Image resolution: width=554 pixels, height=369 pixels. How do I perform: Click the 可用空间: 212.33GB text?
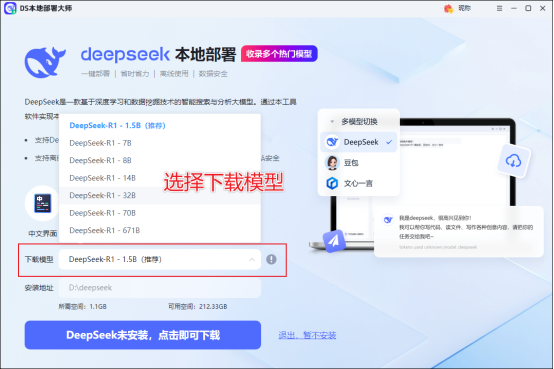coord(198,306)
